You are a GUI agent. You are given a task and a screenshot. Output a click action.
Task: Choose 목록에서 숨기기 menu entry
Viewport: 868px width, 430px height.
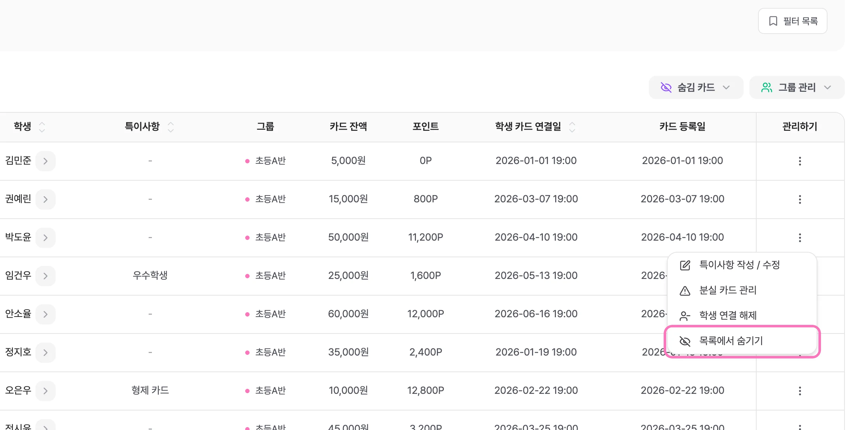[x=742, y=341]
